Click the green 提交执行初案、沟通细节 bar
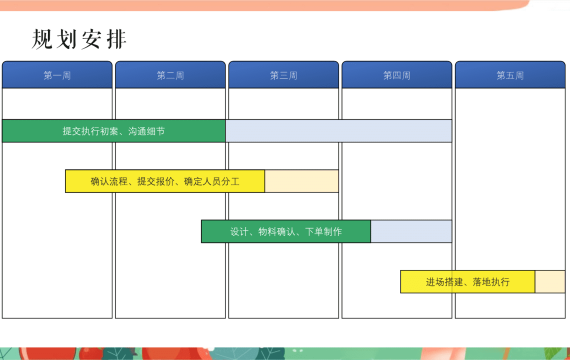This screenshot has width=570, height=360. pos(114,131)
